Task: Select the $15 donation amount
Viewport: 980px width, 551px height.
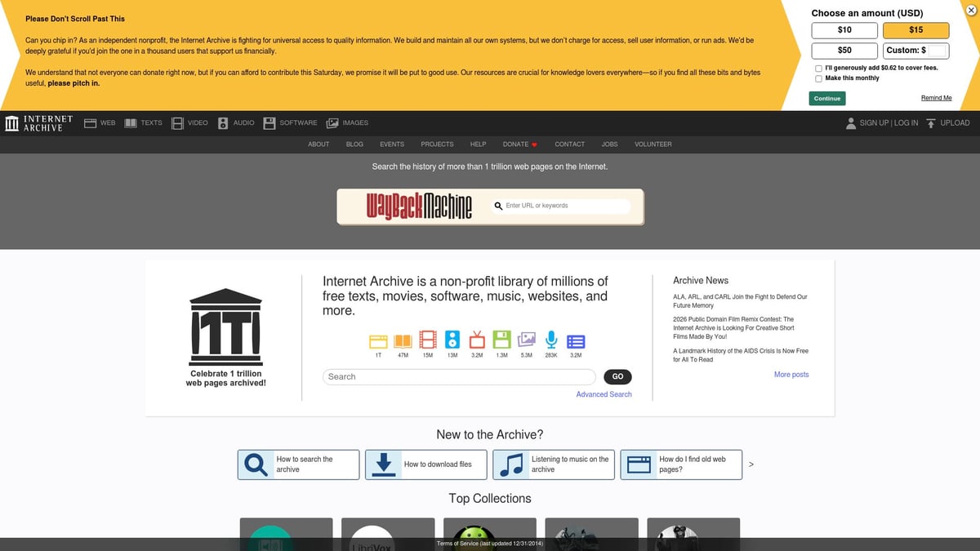Action: [x=916, y=30]
